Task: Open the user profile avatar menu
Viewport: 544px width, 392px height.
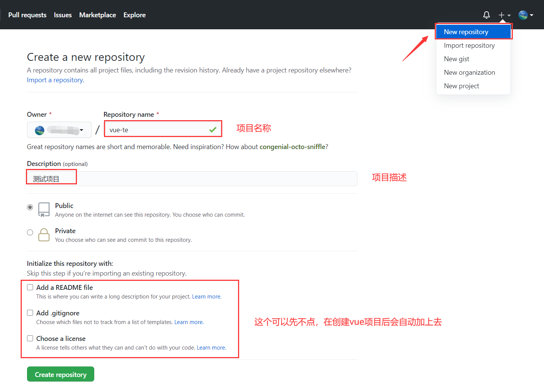Action: pyautogui.click(x=523, y=15)
